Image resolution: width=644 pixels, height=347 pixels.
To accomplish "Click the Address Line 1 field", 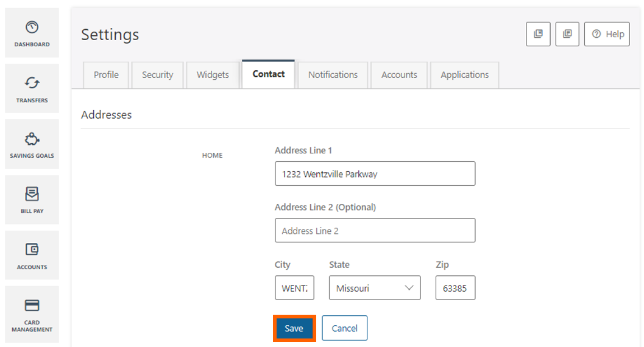I will [x=375, y=173].
